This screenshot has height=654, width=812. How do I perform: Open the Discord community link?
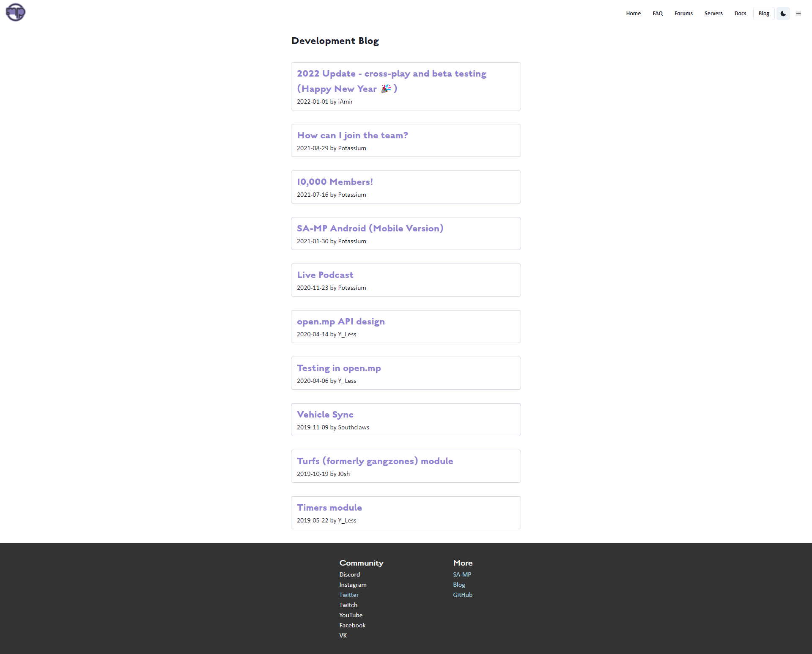[349, 574]
